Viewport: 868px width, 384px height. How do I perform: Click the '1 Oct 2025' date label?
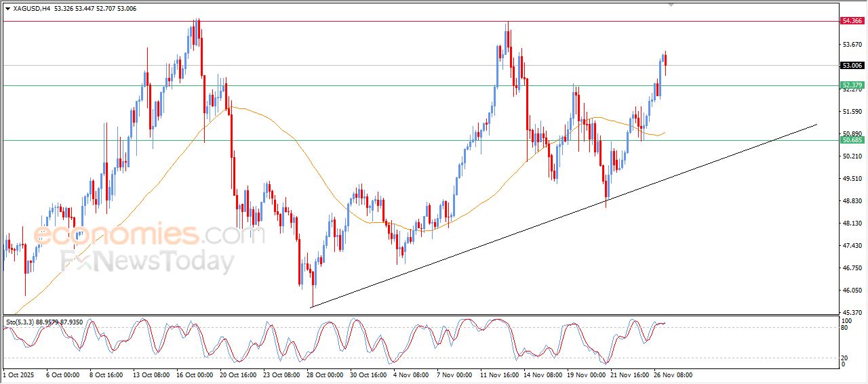pyautogui.click(x=20, y=375)
